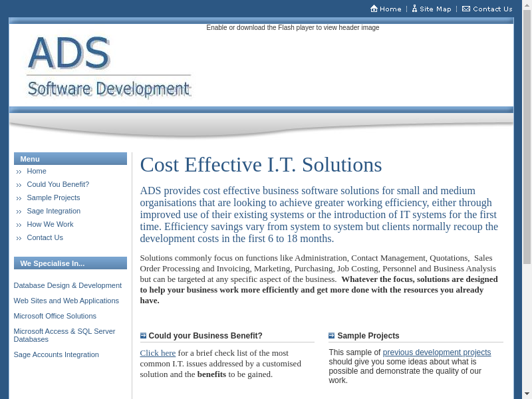Image resolution: width=532 pixels, height=399 pixels.
Task: Visit Microsoft Office Solutions link
Action: [x=55, y=316]
